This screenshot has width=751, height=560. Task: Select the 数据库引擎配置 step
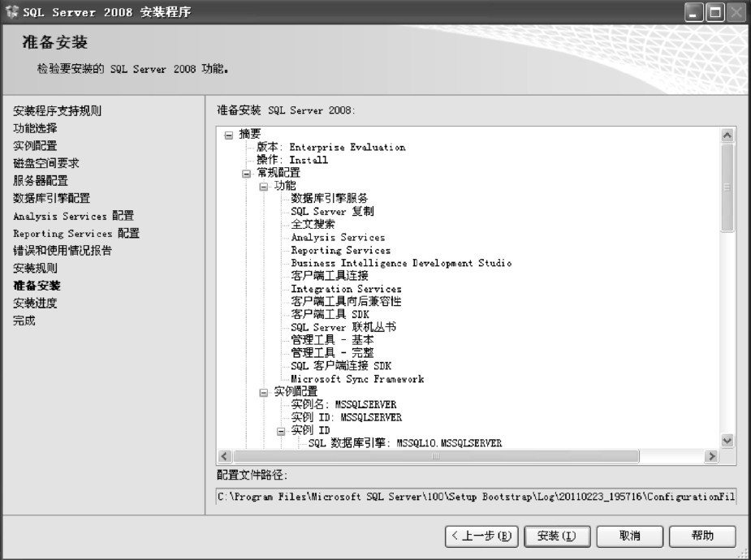(51, 198)
